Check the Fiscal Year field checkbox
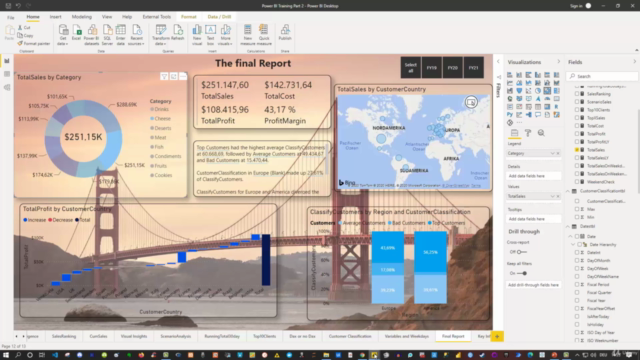 pos(577,300)
